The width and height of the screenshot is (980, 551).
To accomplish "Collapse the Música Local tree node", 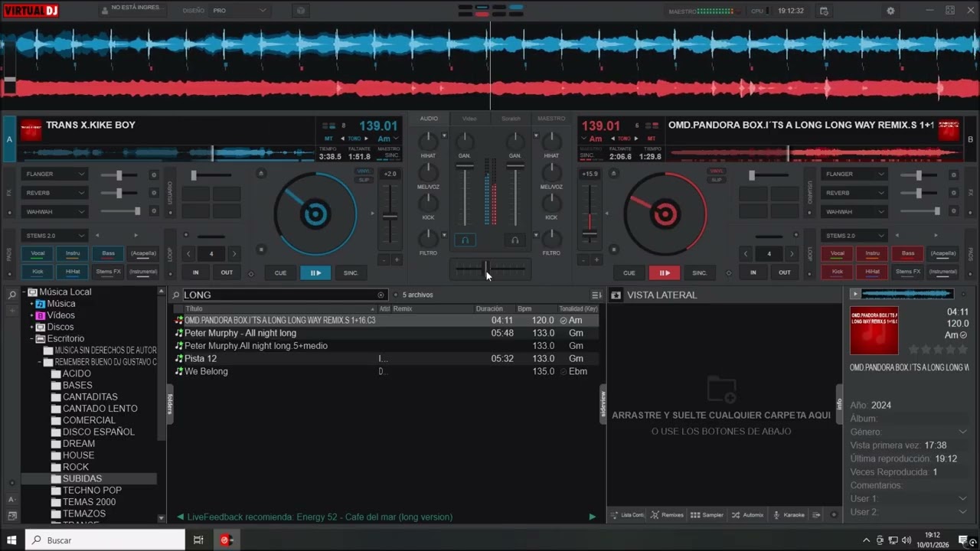I will click(x=24, y=292).
